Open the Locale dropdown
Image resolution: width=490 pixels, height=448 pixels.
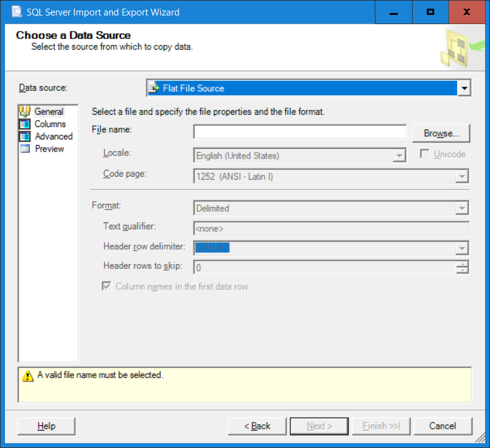(x=399, y=156)
